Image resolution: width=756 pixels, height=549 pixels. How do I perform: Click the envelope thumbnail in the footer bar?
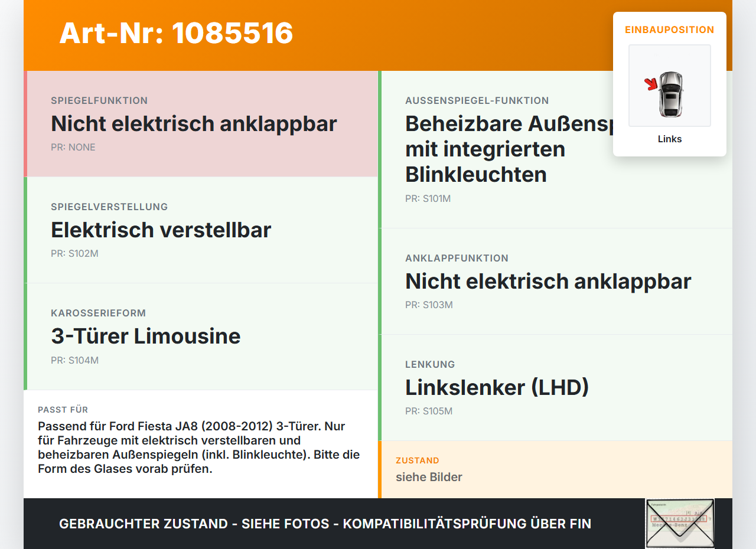click(680, 524)
